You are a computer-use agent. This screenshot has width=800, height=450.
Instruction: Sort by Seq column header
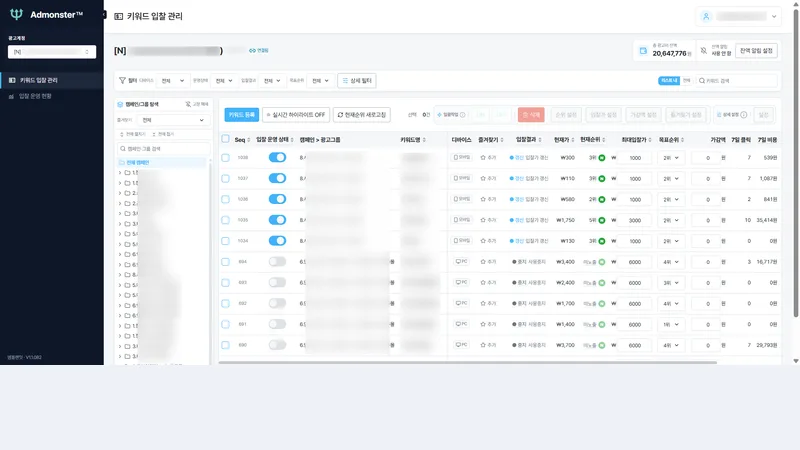[242, 140]
